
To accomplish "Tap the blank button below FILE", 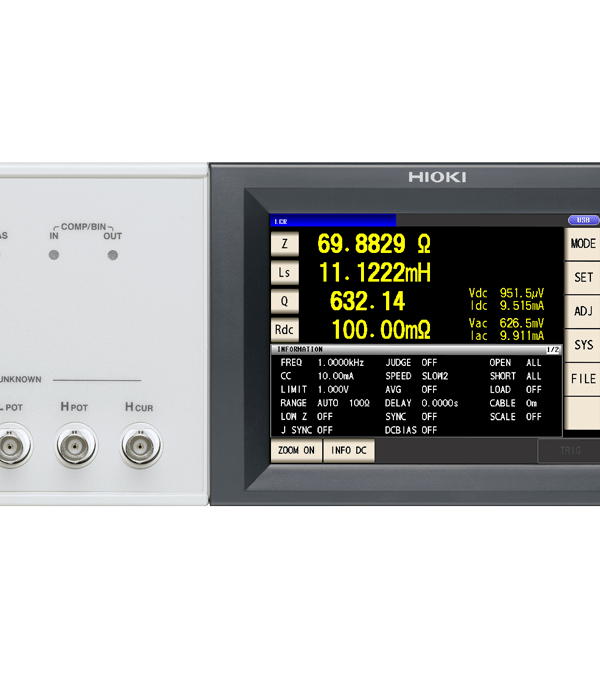I will point(582,413).
